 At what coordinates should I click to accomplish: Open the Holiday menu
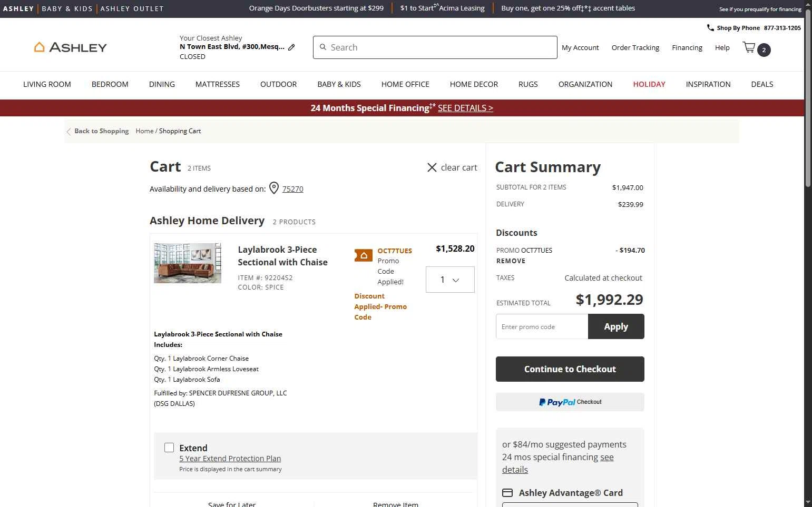(649, 84)
